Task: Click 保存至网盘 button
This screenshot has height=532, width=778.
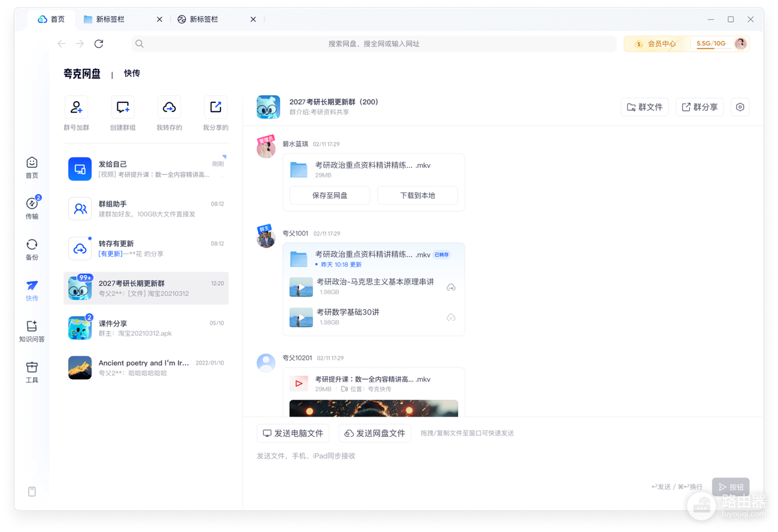Action: click(330, 195)
